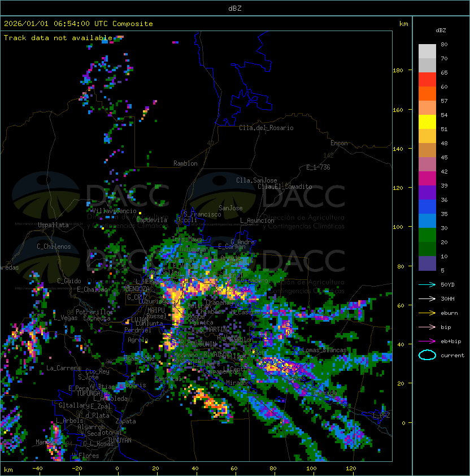Click the '140' tick on the vertical axis
Image resolution: width=470 pixels, height=476 pixels.
(398, 149)
